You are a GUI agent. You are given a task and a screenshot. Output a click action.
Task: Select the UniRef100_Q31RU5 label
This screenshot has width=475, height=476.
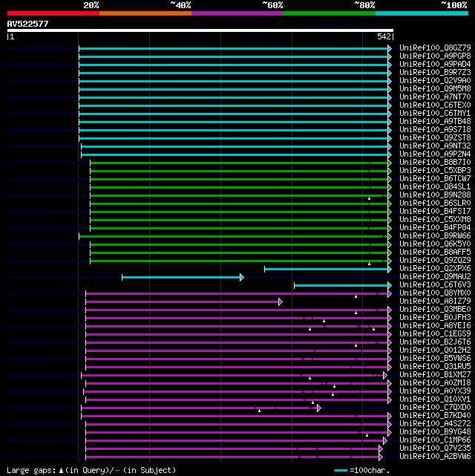[435, 366]
